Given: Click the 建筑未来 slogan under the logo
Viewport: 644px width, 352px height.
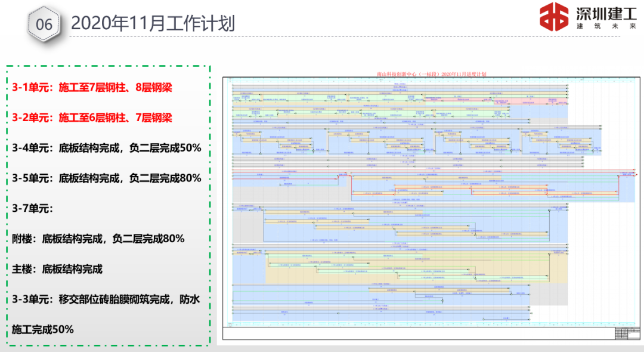Looking at the screenshot, I should point(606,26).
